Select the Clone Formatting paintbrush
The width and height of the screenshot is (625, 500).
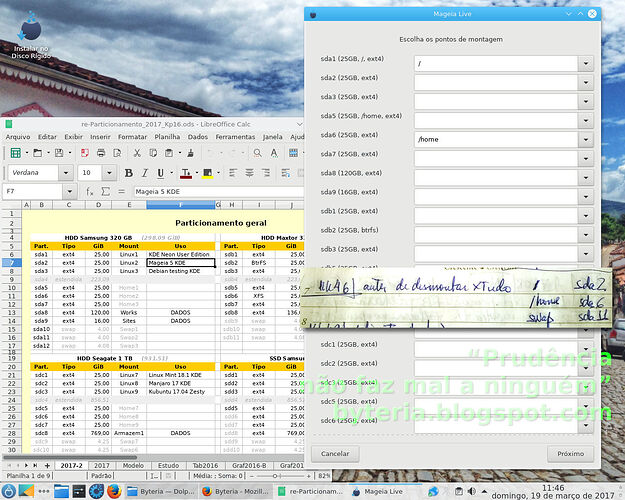click(x=191, y=153)
